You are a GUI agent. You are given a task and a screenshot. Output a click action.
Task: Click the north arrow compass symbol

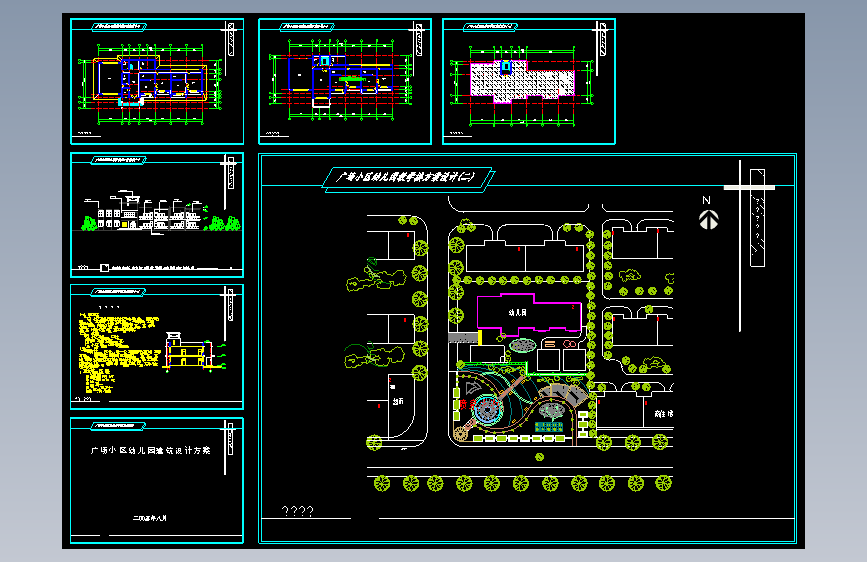(708, 220)
